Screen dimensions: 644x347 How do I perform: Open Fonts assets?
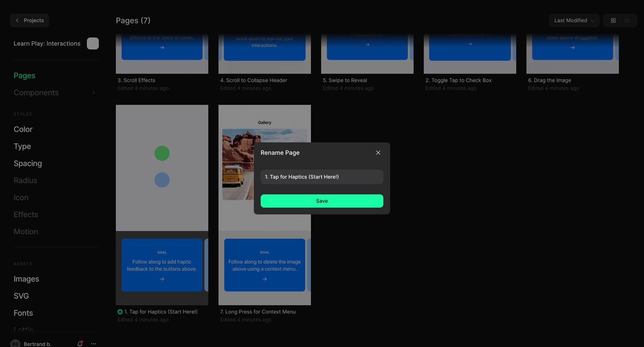coord(23,313)
